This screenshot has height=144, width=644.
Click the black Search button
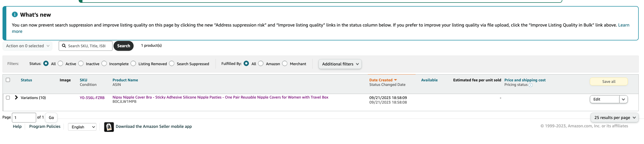[123, 46]
